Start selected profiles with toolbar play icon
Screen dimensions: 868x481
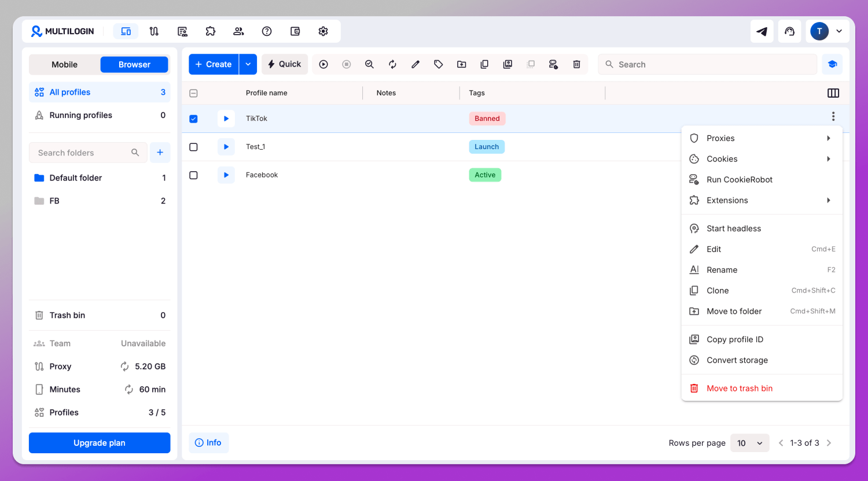click(323, 64)
